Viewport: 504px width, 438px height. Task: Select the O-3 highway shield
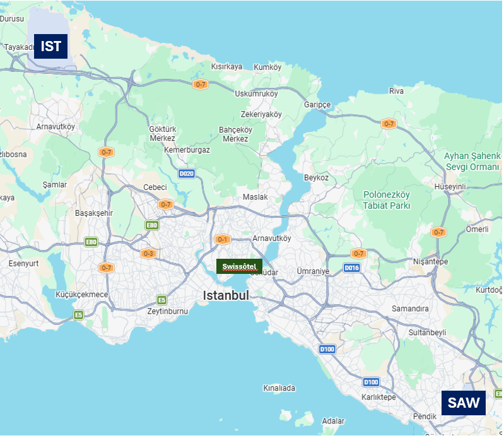(x=148, y=254)
